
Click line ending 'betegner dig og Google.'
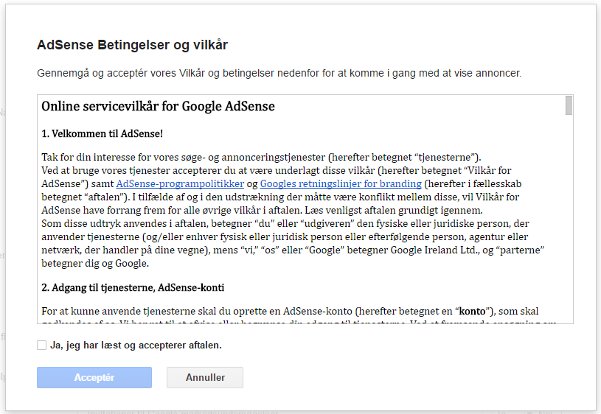click(95, 263)
